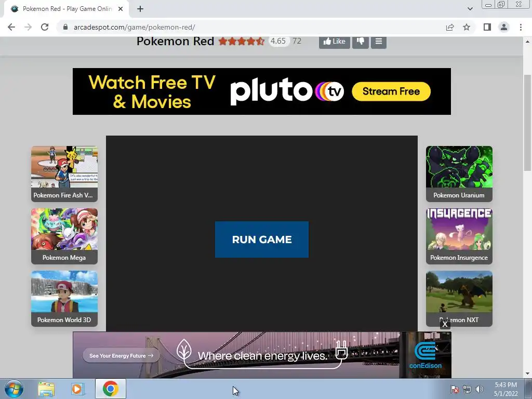Click the 4.65 rating score badge

click(278, 41)
